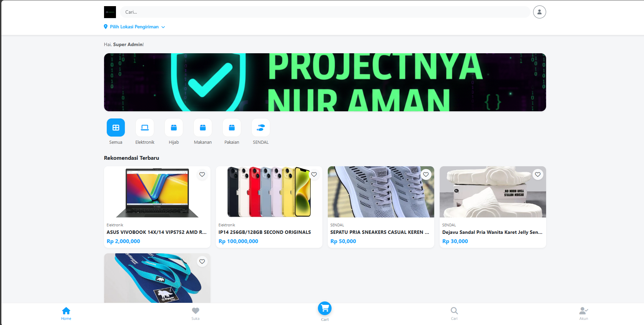Open the Cart button in bottom bar
The image size is (644, 325).
(325, 309)
